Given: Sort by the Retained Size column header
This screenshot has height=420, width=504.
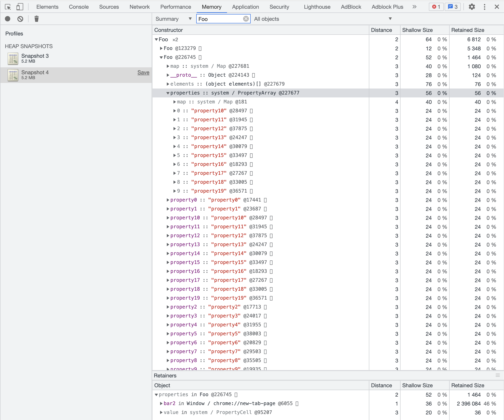Looking at the screenshot, I should 467,30.
